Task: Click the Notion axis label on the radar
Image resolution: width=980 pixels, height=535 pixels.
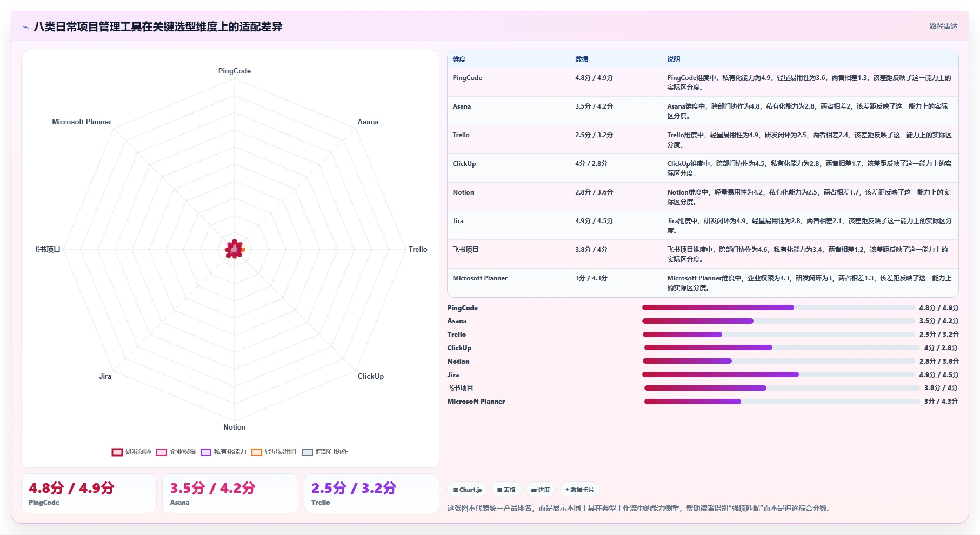Action: [235, 427]
